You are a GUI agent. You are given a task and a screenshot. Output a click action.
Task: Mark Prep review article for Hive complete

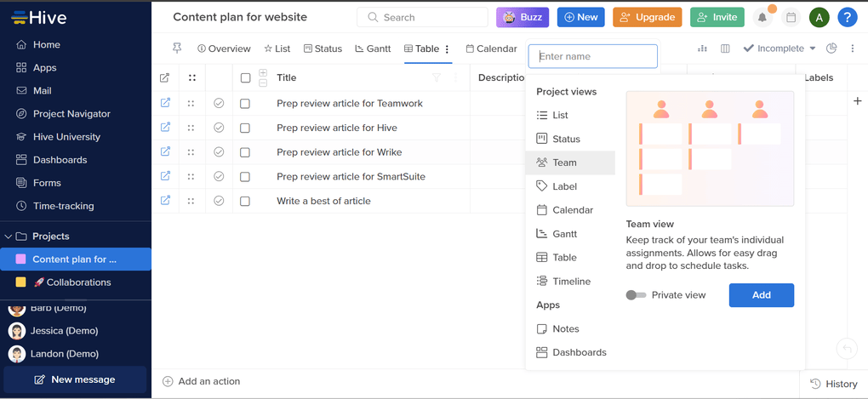(219, 128)
